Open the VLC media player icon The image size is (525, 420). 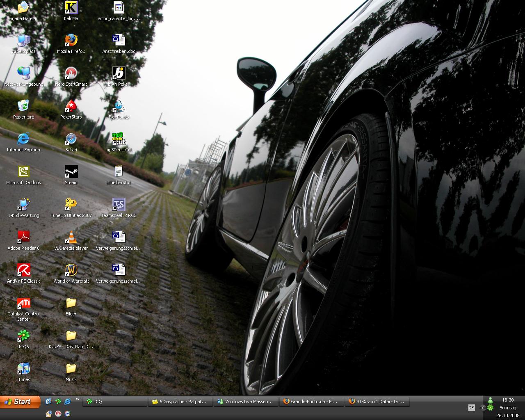pos(71,237)
